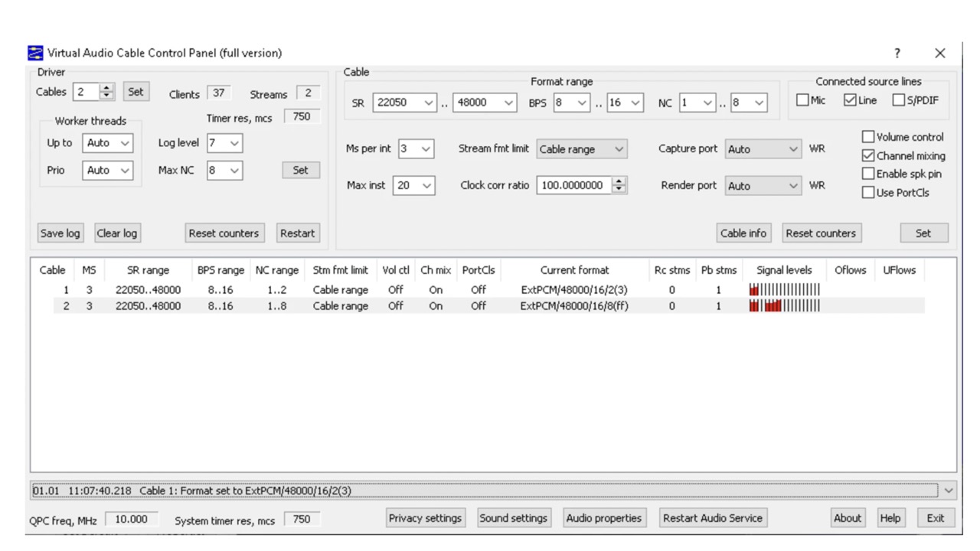The width and height of the screenshot is (980, 551).
Task: Uncheck the Line source checkbox
Action: (x=850, y=99)
